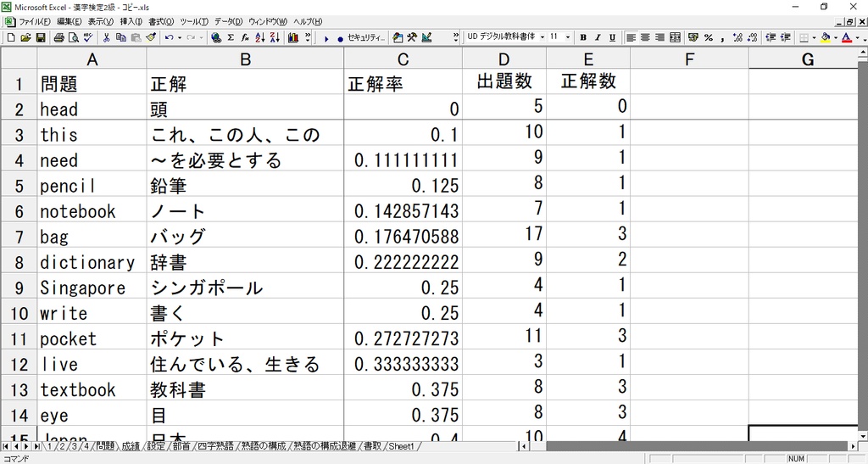Image resolution: width=868 pixels, height=464 pixels.
Task: Open a file with the folder icon
Action: [x=25, y=37]
